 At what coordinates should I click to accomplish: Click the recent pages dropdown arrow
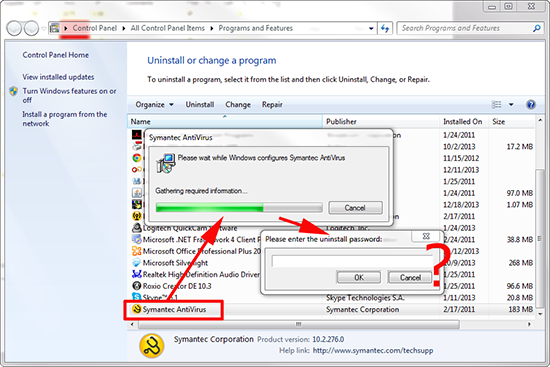(x=43, y=28)
